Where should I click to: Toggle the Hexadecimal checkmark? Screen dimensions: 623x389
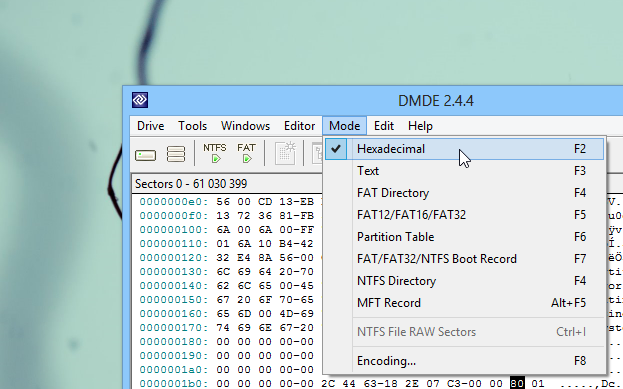336,149
